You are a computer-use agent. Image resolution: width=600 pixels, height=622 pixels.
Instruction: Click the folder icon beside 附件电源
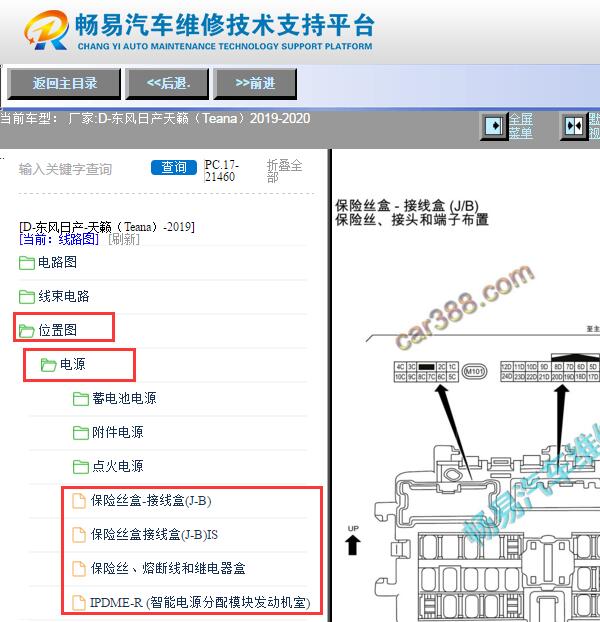point(81,433)
